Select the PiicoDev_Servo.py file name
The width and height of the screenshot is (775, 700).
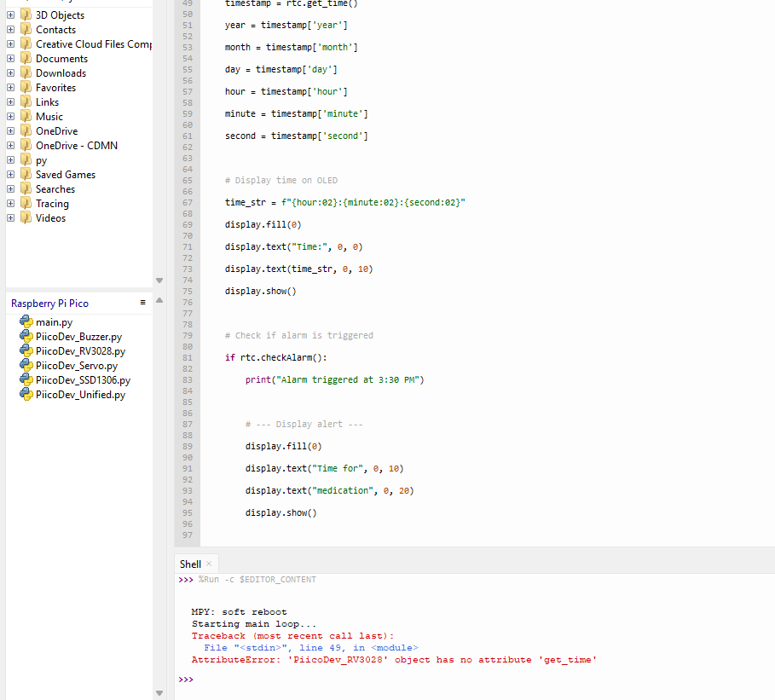(77, 366)
